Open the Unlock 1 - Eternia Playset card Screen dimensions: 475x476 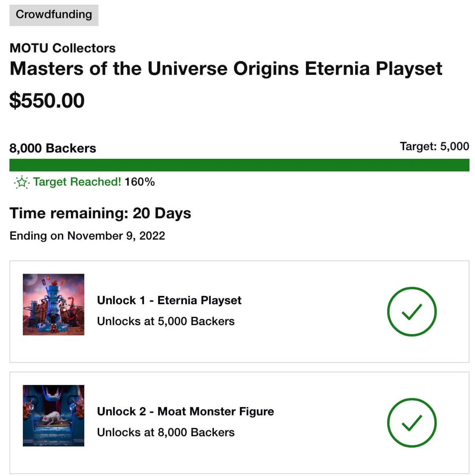coord(237,311)
